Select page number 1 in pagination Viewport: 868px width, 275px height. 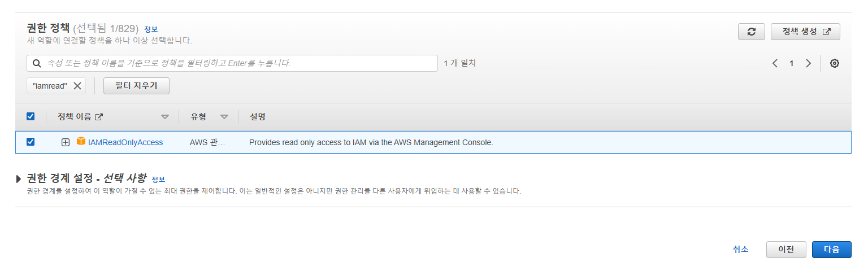click(791, 63)
